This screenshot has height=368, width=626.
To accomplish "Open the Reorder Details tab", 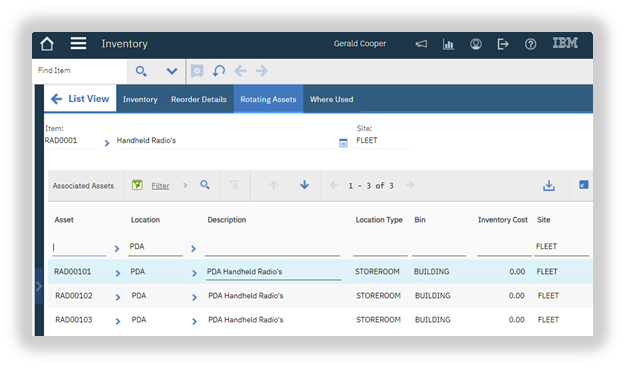I will [199, 99].
